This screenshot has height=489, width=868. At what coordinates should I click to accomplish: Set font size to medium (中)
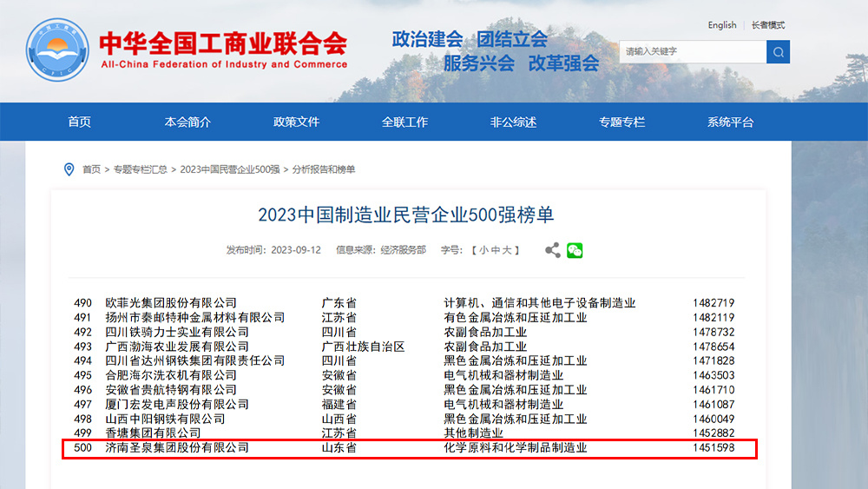[x=496, y=250]
